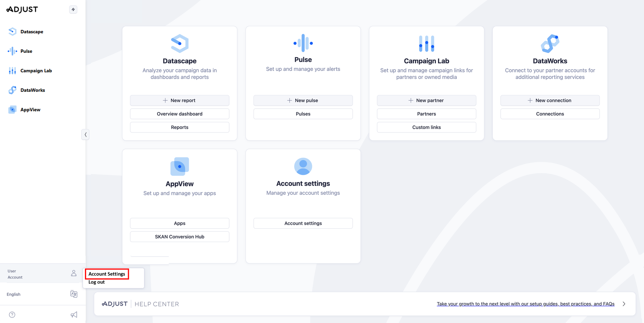The image size is (644, 323).
Task: Click the large Datascape card icon
Action: click(180, 43)
